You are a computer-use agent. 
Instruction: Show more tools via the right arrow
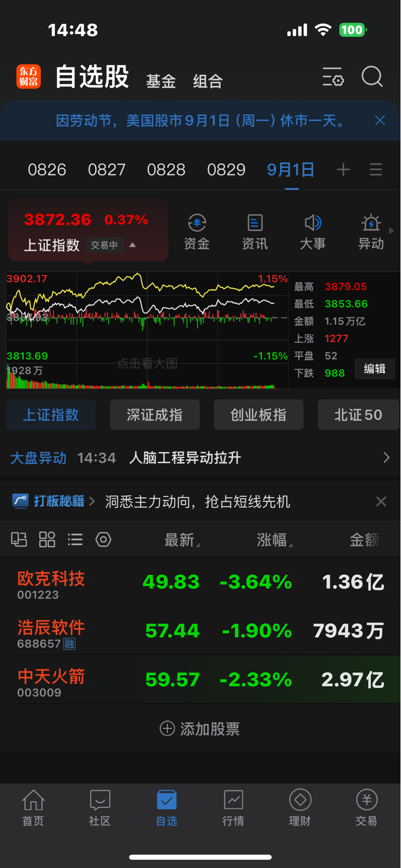point(392,230)
